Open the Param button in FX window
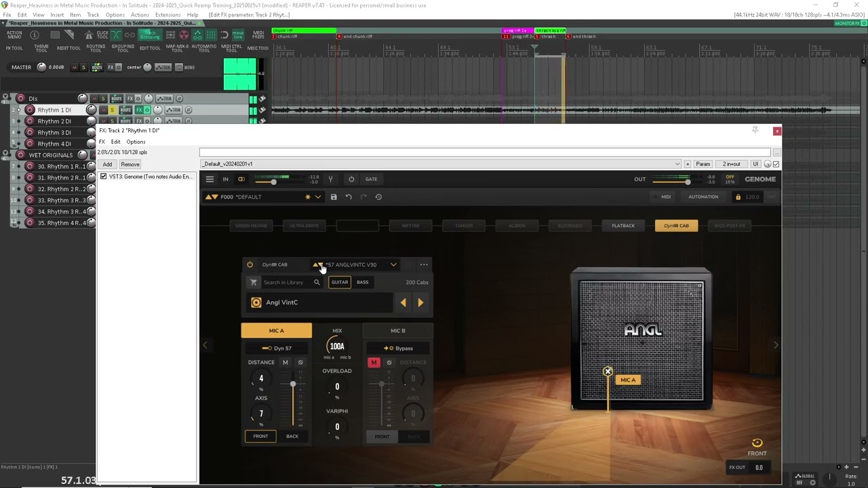 (x=703, y=164)
